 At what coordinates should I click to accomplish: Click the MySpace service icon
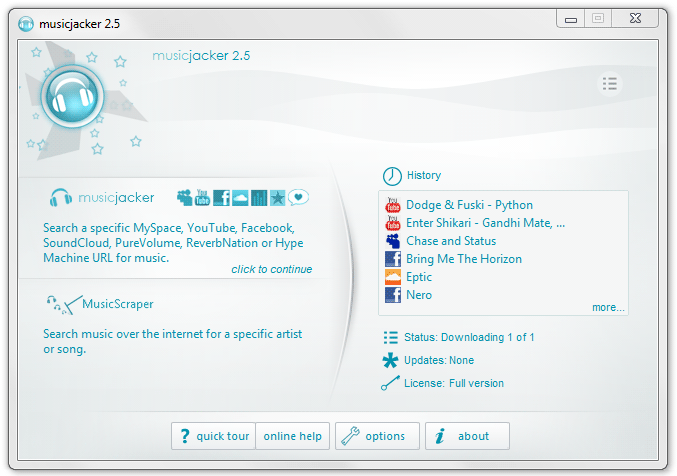184,198
